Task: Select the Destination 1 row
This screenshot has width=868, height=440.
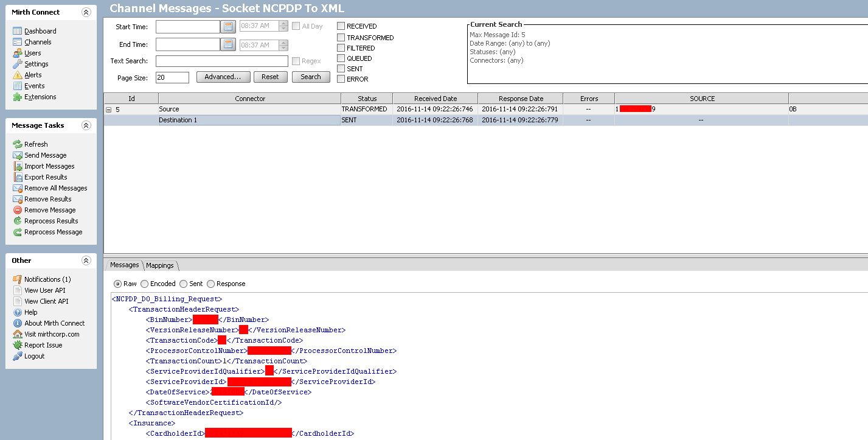Action: (486, 120)
